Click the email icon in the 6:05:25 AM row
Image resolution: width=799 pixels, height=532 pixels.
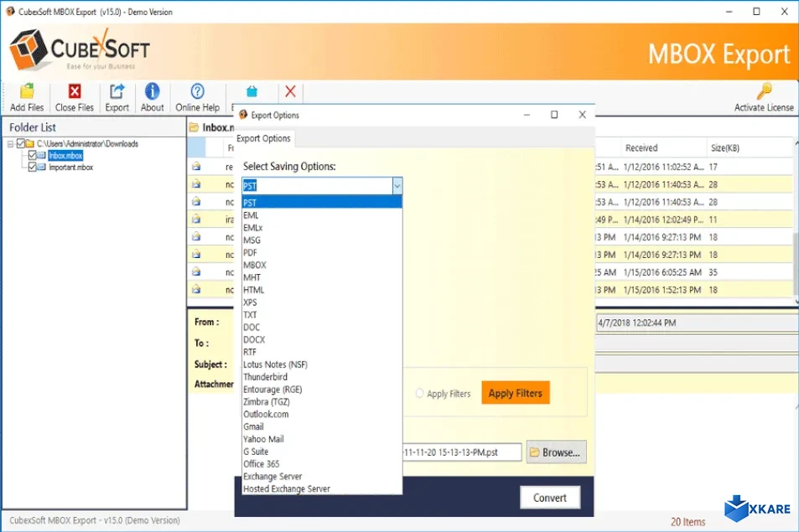pyautogui.click(x=196, y=272)
